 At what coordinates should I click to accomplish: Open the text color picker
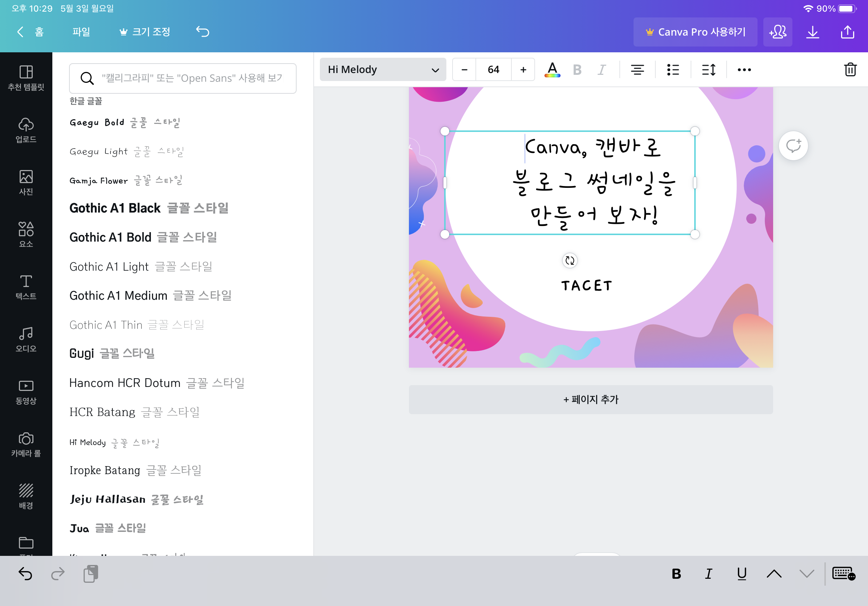[x=552, y=69]
